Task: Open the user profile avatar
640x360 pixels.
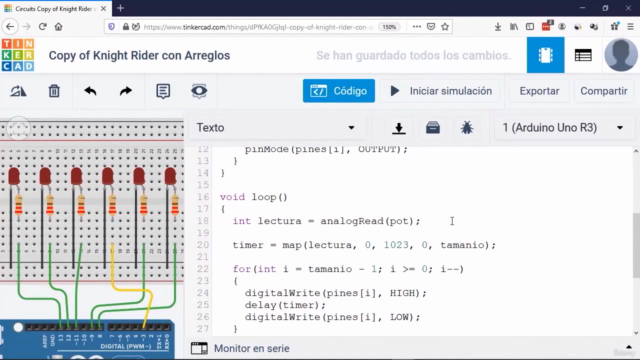Action: (x=620, y=55)
